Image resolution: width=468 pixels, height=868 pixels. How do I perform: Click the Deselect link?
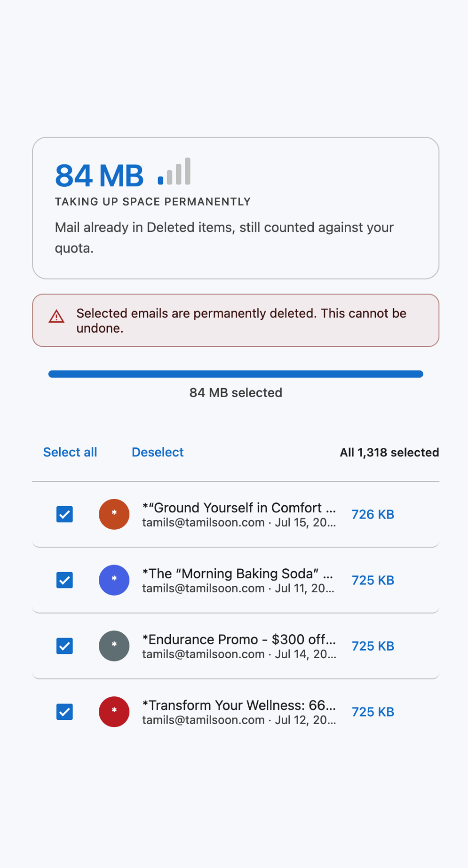tap(158, 452)
